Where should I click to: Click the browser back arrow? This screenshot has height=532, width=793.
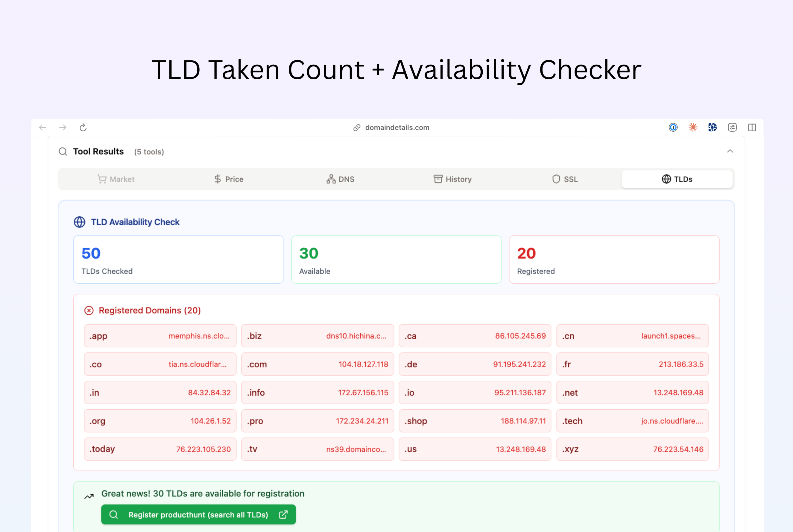pos(43,127)
